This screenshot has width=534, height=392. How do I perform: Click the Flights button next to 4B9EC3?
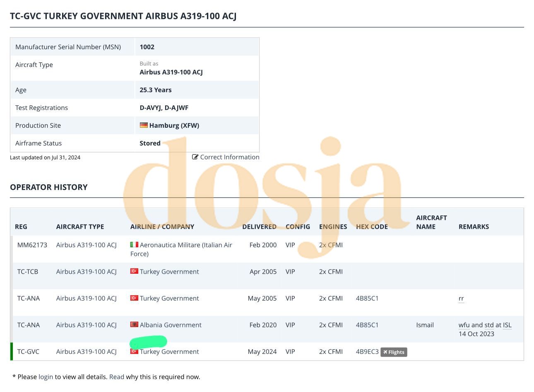tap(394, 352)
